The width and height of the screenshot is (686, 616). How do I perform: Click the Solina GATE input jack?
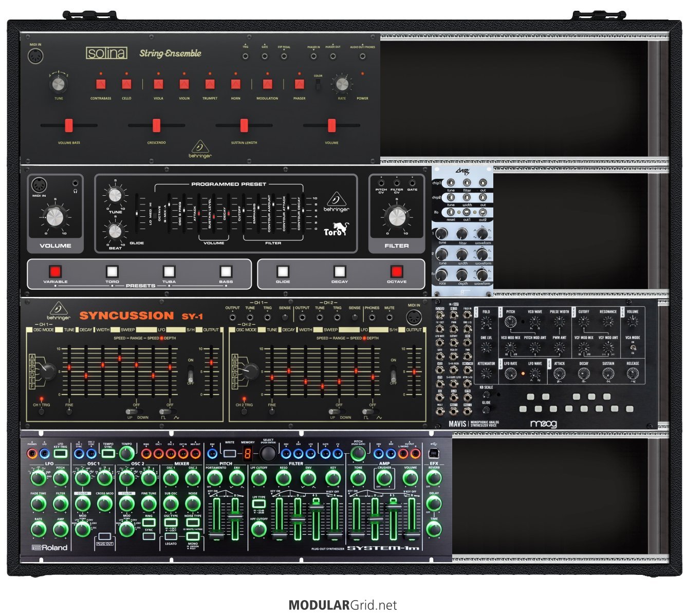click(265, 56)
